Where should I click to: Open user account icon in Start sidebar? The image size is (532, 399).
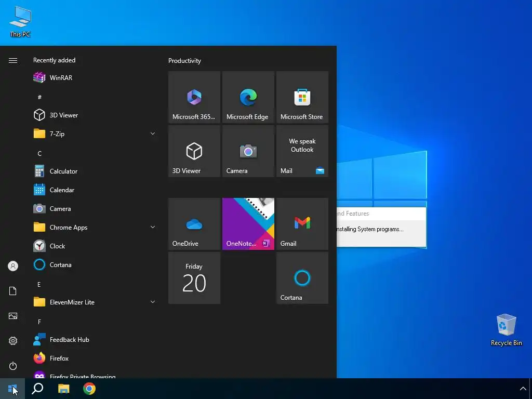click(13, 266)
